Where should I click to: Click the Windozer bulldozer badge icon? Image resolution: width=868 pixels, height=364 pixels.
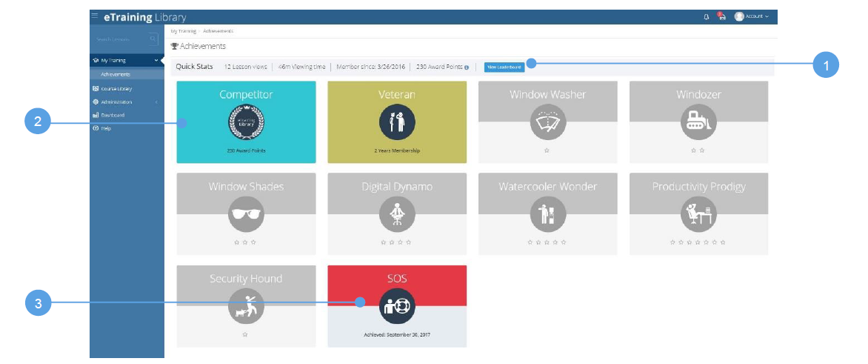tap(698, 122)
